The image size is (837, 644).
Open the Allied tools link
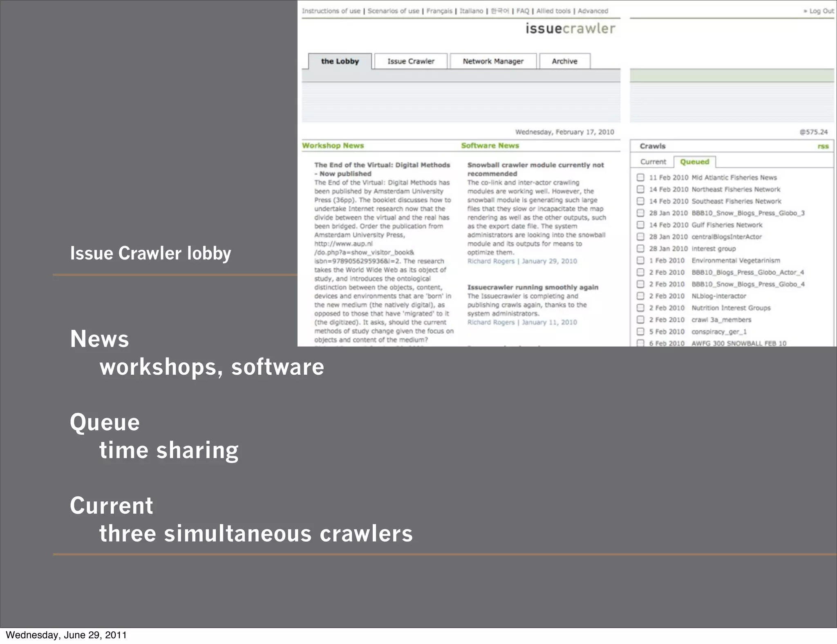click(x=553, y=11)
